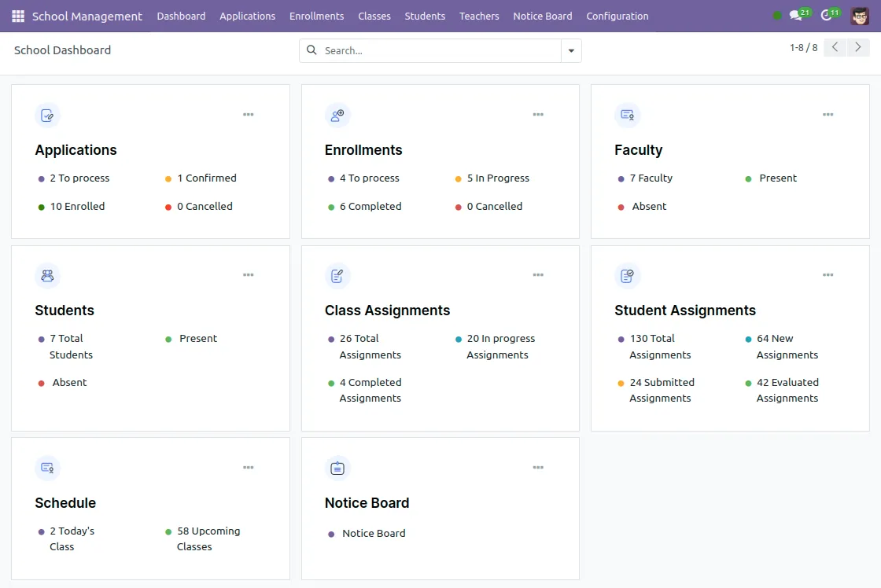Screen dimensions: 881x588
Task: Click the Applications card icon
Action: [x=47, y=116]
